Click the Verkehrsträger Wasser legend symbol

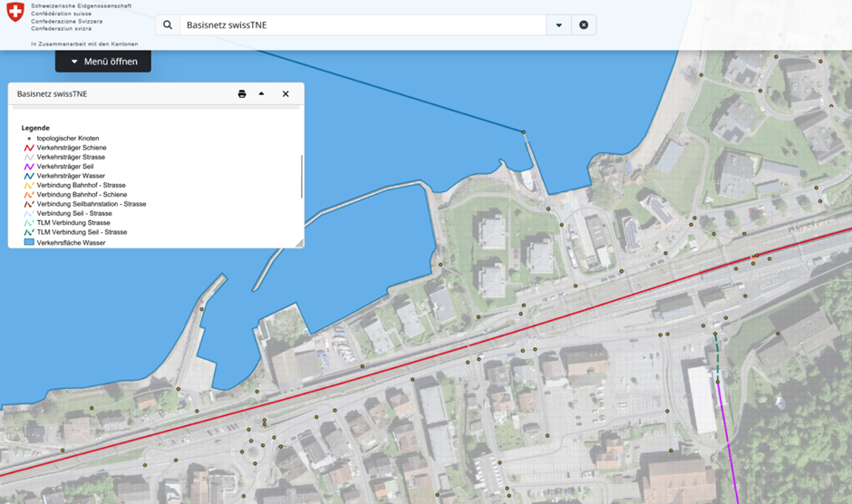tap(29, 176)
